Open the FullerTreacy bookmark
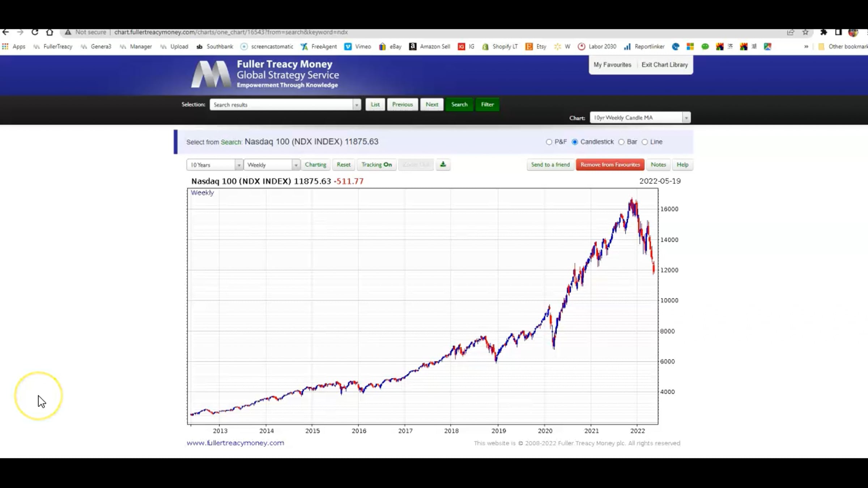The height and width of the screenshot is (488, 868). pos(53,47)
